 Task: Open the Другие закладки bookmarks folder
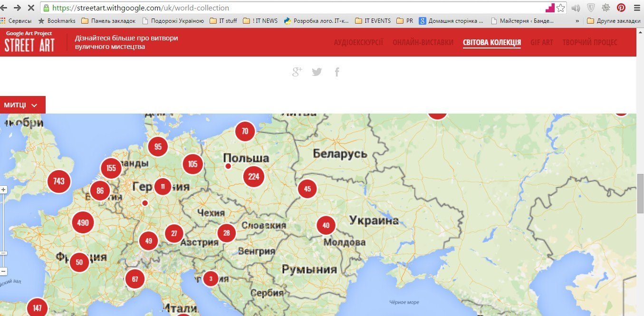(x=614, y=21)
